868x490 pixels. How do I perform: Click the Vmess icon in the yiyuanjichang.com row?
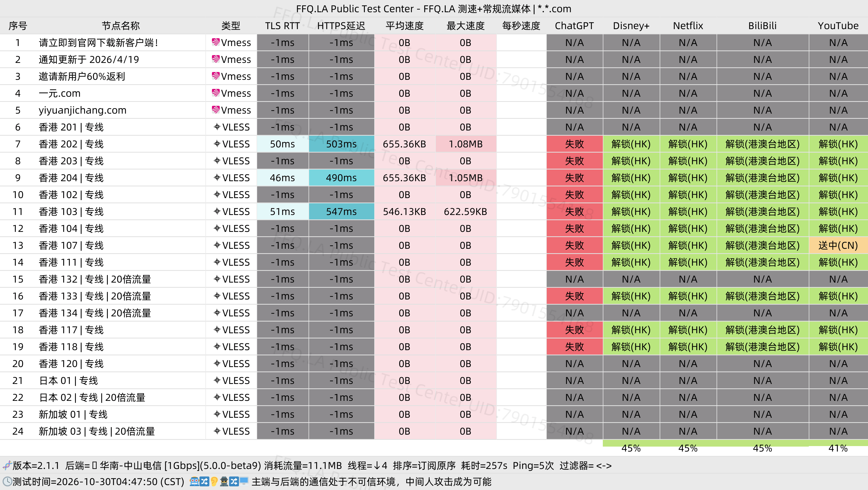pos(216,110)
